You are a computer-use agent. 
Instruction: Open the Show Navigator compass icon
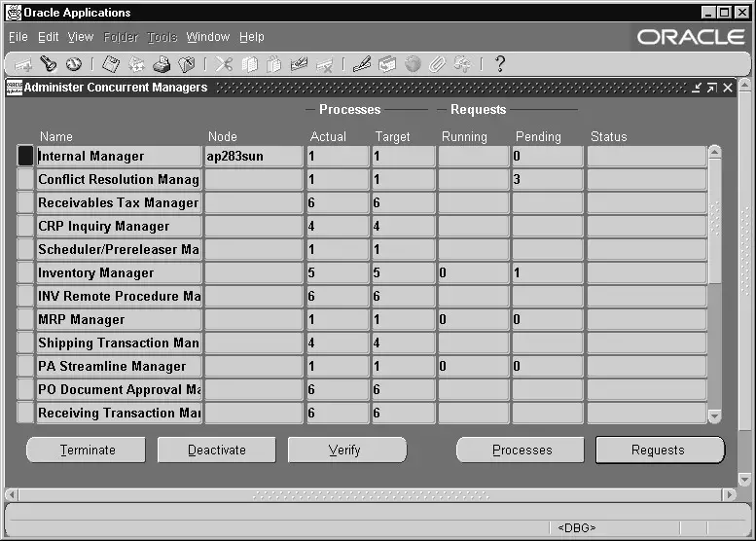(74, 63)
